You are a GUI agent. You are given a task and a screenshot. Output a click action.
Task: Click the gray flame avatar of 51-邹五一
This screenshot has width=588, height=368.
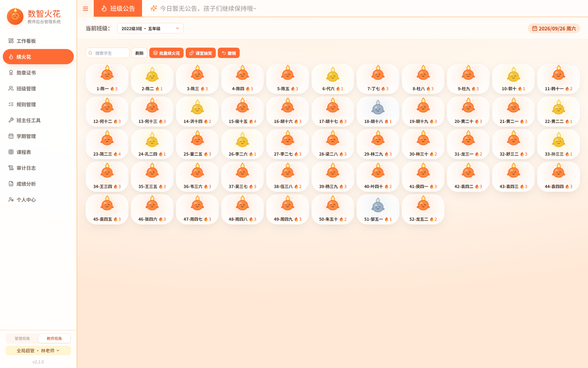378,205
